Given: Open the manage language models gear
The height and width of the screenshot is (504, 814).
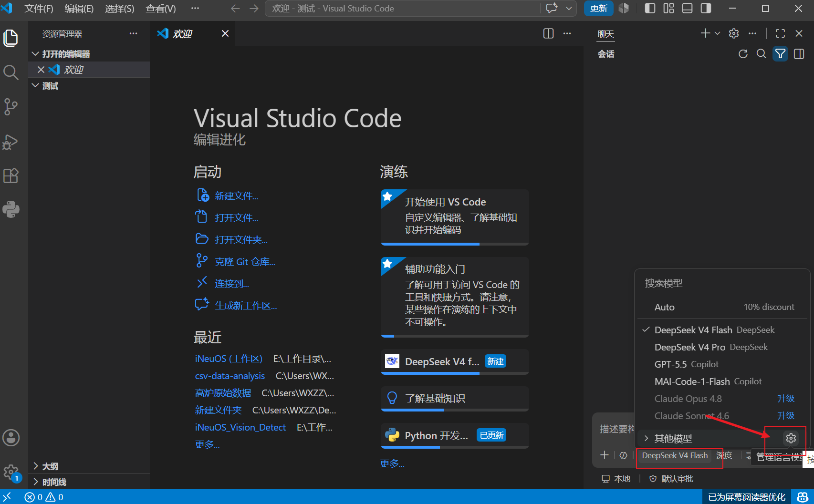Looking at the screenshot, I should coord(791,438).
